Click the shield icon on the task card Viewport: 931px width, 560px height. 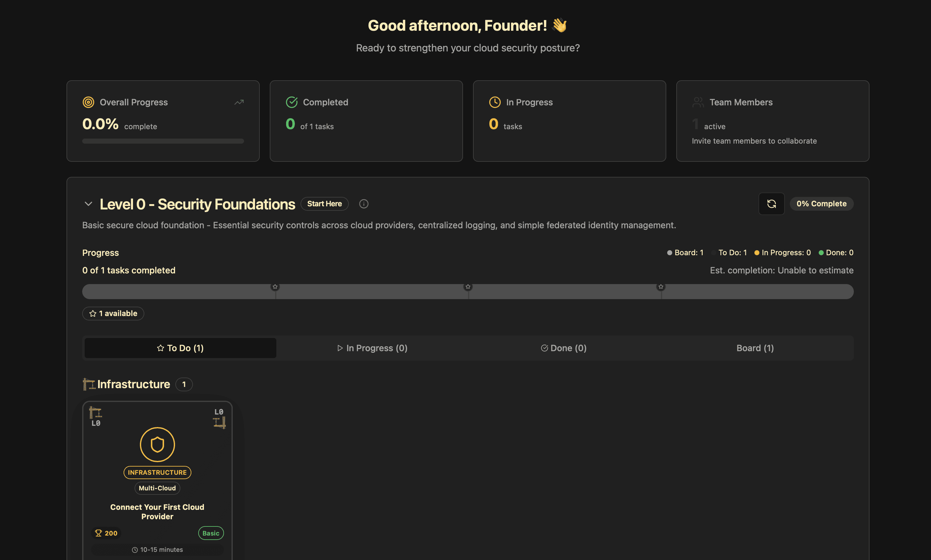coord(157,445)
